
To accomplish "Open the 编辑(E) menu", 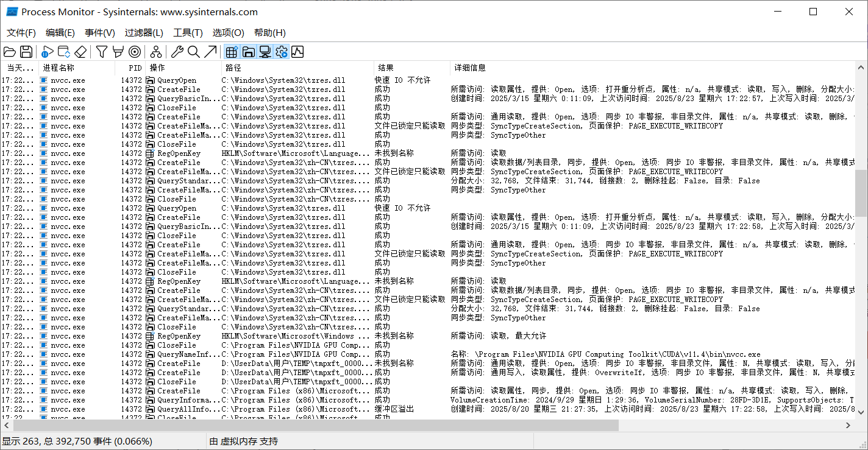I will (60, 33).
